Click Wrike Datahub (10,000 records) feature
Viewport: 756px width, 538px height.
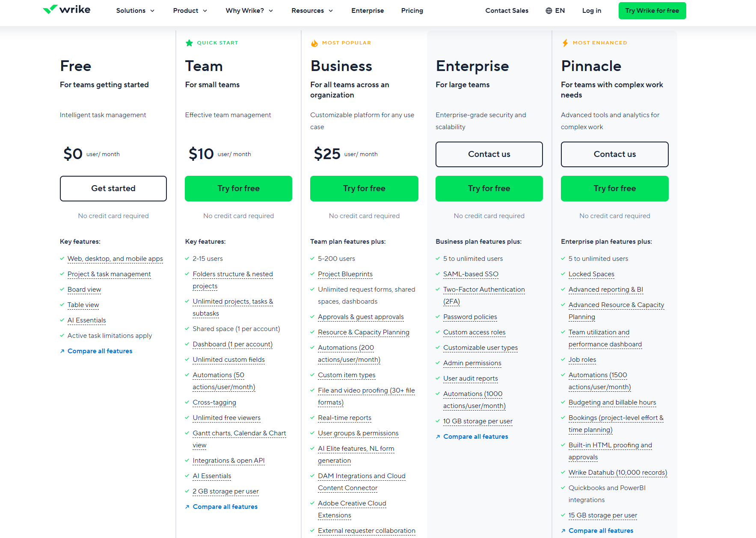tap(618, 473)
